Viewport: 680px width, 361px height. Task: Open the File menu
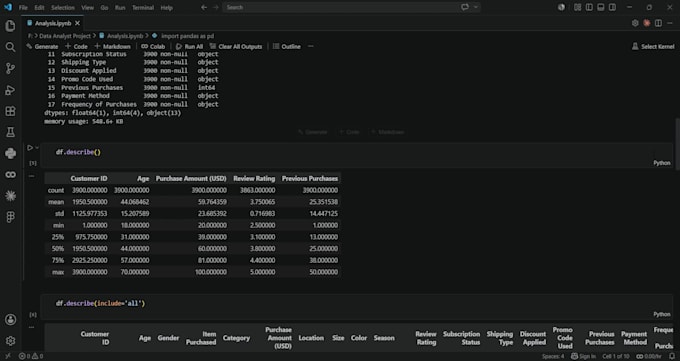23,7
